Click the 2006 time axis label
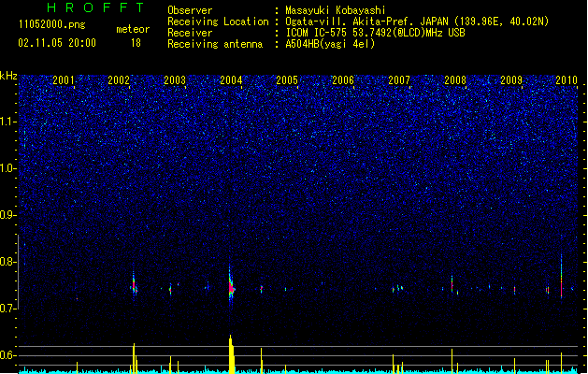 tap(343, 80)
